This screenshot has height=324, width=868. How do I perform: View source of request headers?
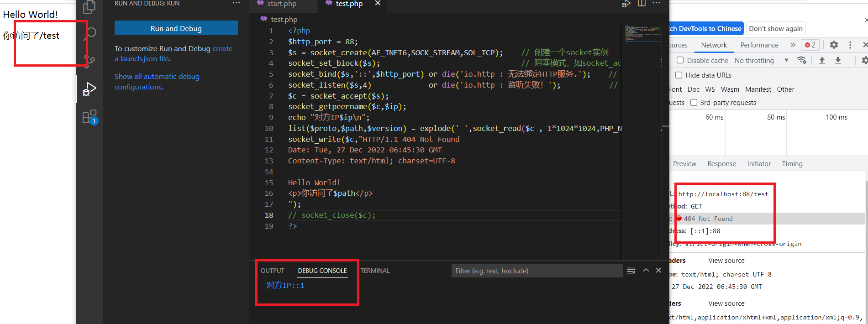(726, 303)
